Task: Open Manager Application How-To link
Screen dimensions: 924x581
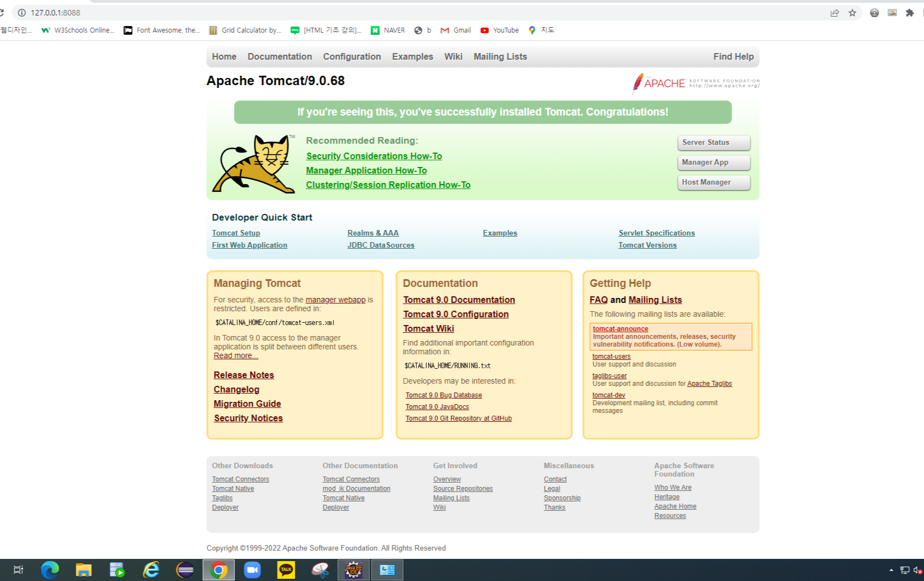Action: (x=367, y=171)
